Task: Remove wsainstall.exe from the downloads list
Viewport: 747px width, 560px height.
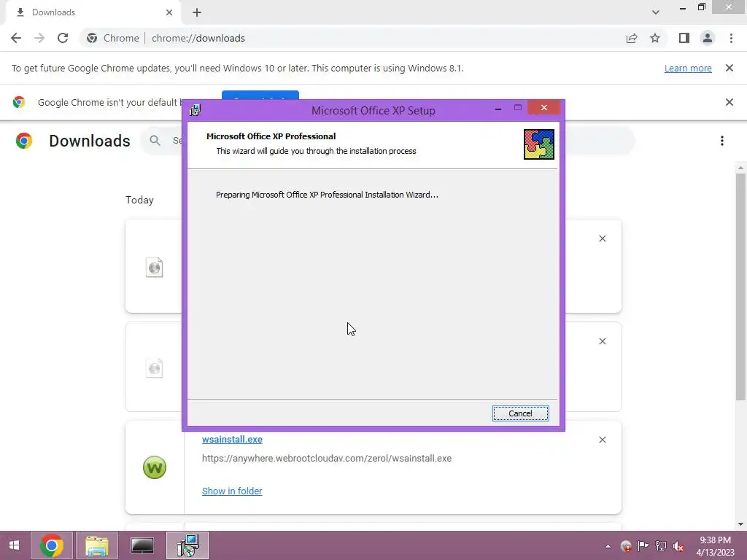Action: pos(603,440)
